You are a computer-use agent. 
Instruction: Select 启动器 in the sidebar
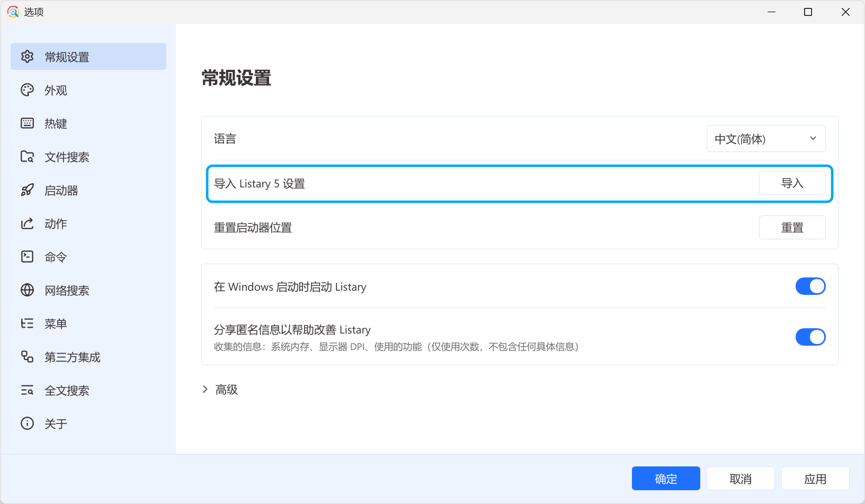[88, 190]
